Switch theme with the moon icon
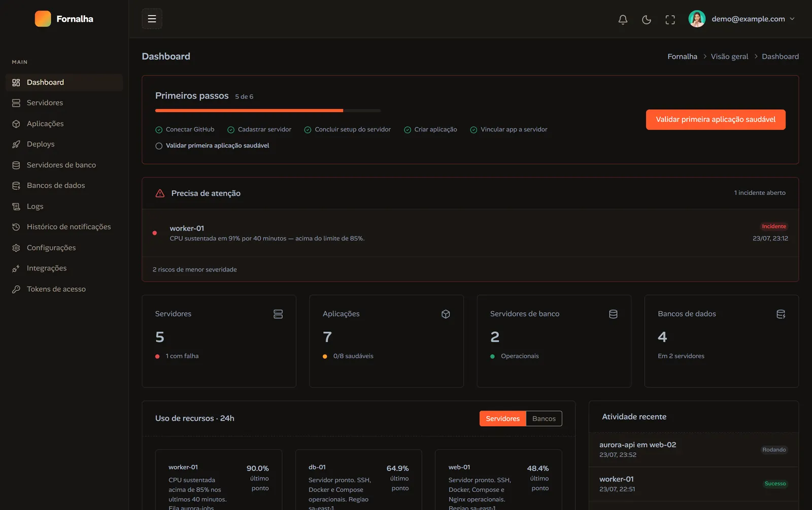This screenshot has height=510, width=812. click(x=647, y=19)
